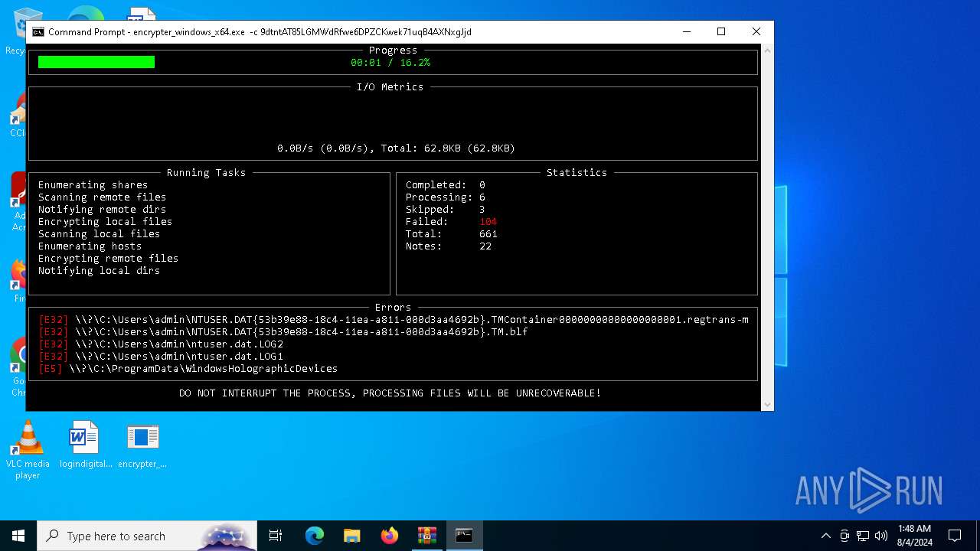Open the VLC media player desktop shortcut
This screenshot has height=551, width=980.
click(28, 450)
